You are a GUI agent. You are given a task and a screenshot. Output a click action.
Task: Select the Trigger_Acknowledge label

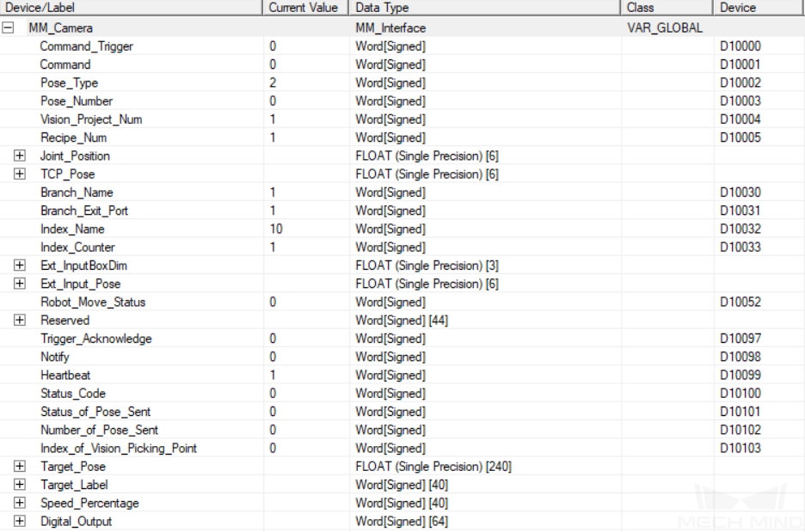coord(96,339)
